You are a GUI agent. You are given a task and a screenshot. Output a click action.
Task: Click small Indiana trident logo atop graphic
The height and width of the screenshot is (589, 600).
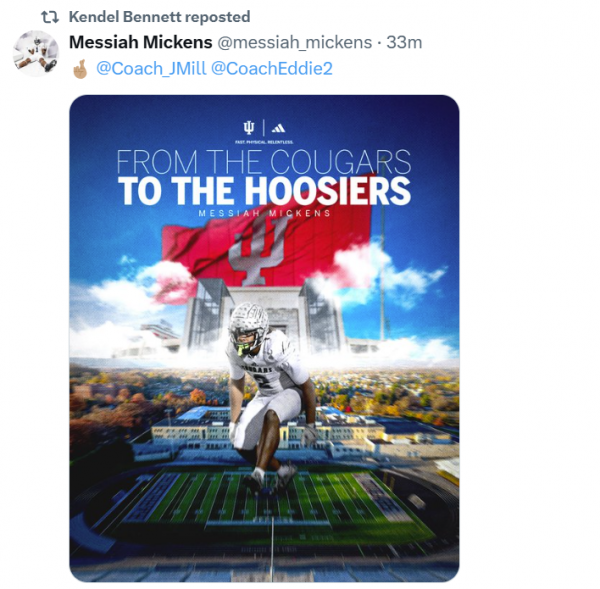(249, 128)
